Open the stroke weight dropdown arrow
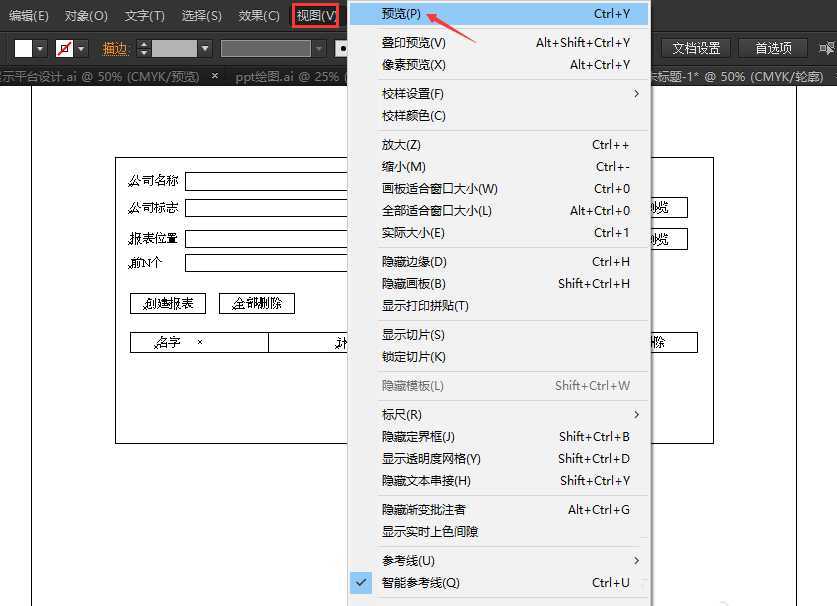 (x=205, y=48)
